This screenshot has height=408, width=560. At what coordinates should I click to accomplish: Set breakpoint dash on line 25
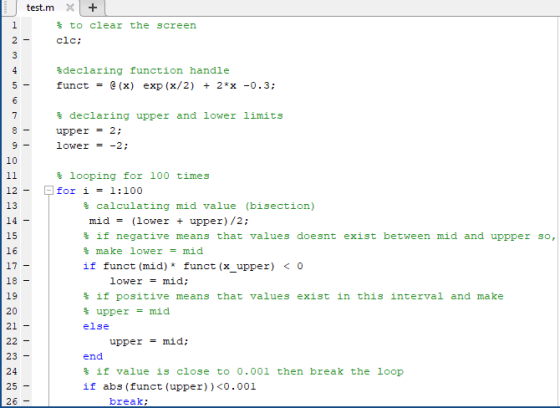[x=26, y=386]
